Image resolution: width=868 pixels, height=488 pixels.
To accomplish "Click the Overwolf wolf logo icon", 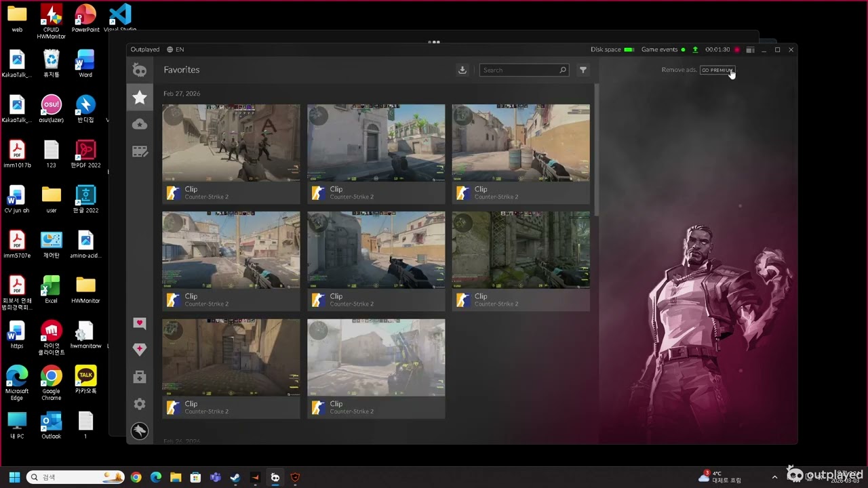I will (140, 431).
